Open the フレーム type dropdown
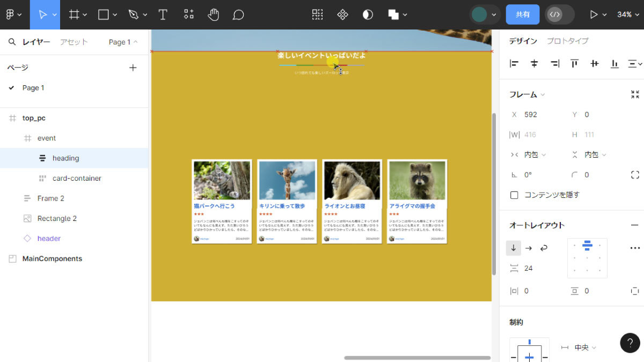644x362 pixels. (x=527, y=94)
